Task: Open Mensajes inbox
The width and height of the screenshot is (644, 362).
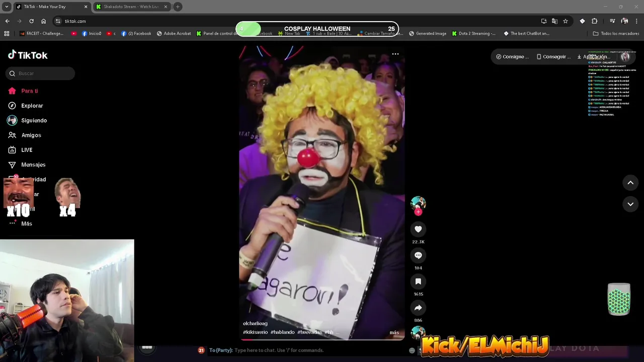Action: [x=27, y=164]
